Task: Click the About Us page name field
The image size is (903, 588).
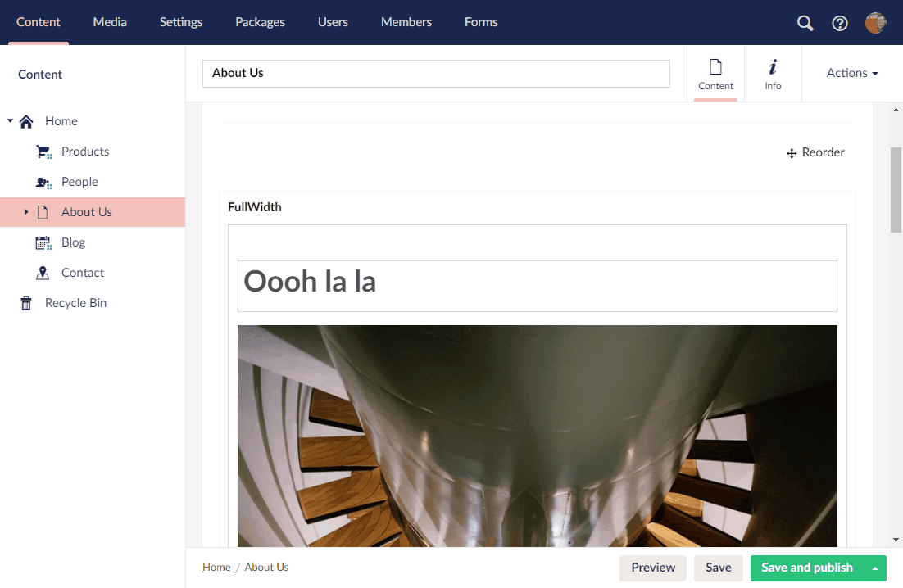Action: (x=436, y=74)
